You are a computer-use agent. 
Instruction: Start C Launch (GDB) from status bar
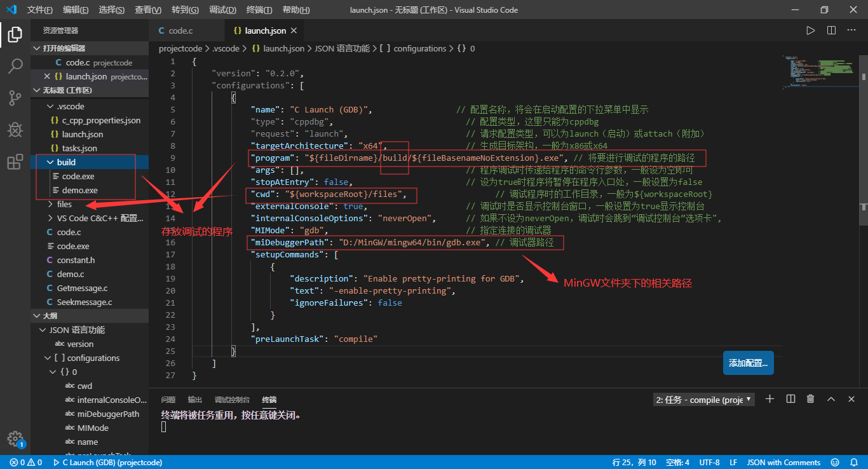pos(107,463)
